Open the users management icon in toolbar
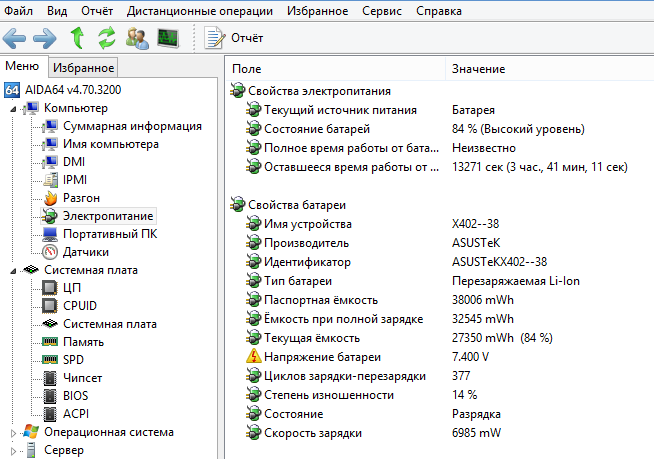654x459 pixels. 137,38
